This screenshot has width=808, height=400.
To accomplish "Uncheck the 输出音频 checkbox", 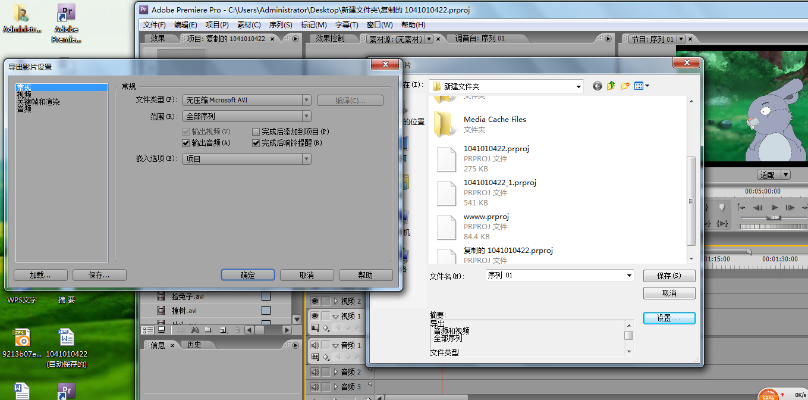I will pyautogui.click(x=186, y=143).
